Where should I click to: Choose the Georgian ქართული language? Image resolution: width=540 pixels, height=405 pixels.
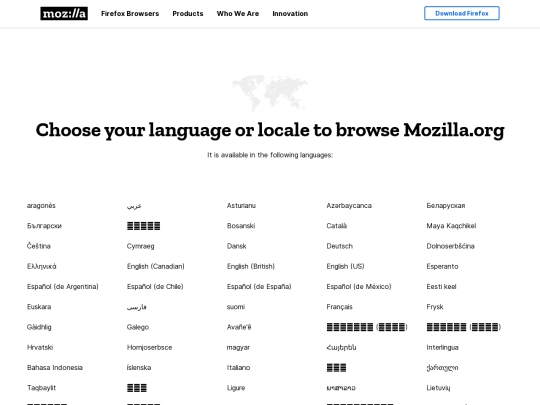442,368
